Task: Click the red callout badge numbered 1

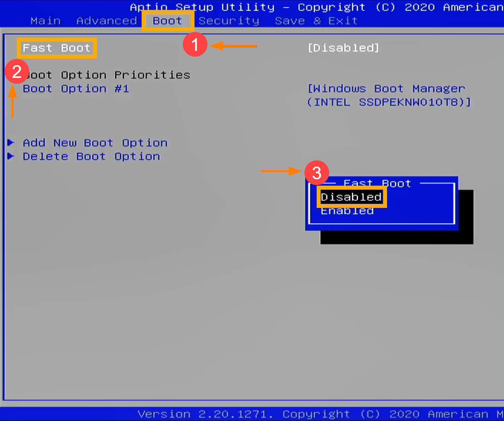Action: 195,45
